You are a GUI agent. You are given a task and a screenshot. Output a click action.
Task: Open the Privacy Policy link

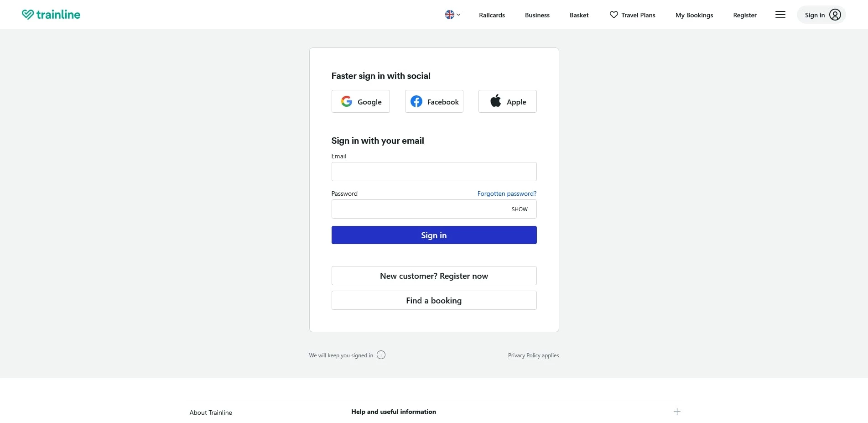tap(524, 355)
